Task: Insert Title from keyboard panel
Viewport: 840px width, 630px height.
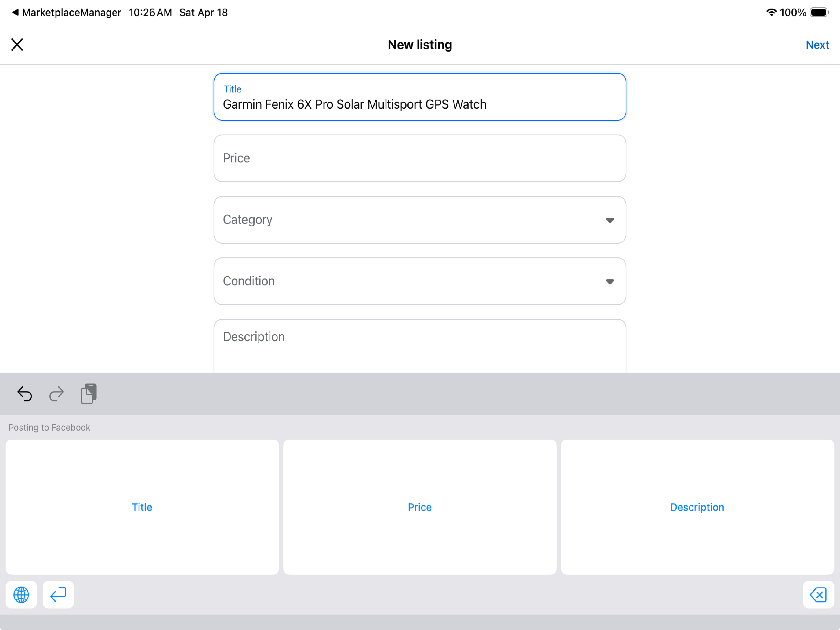Action: coord(142,507)
